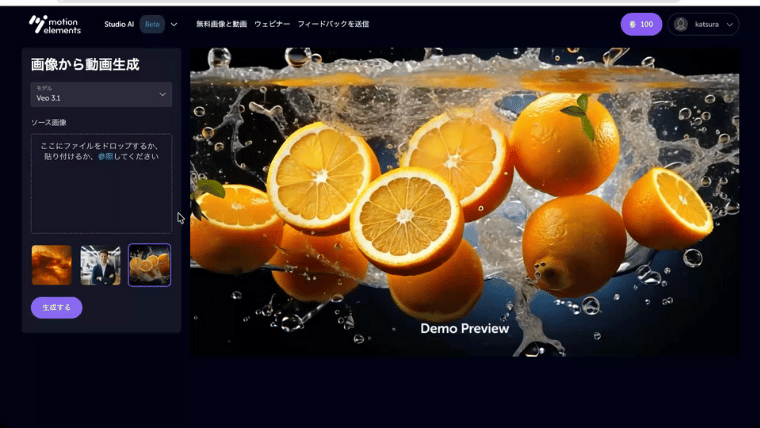This screenshot has width=760, height=428.
Task: Click the Beta badge
Action: point(152,24)
